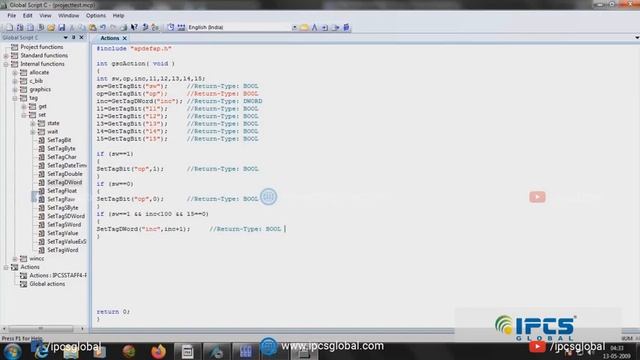Select SetTagWord in the tree
Screen dimensions: 640x360
[x=63, y=250]
